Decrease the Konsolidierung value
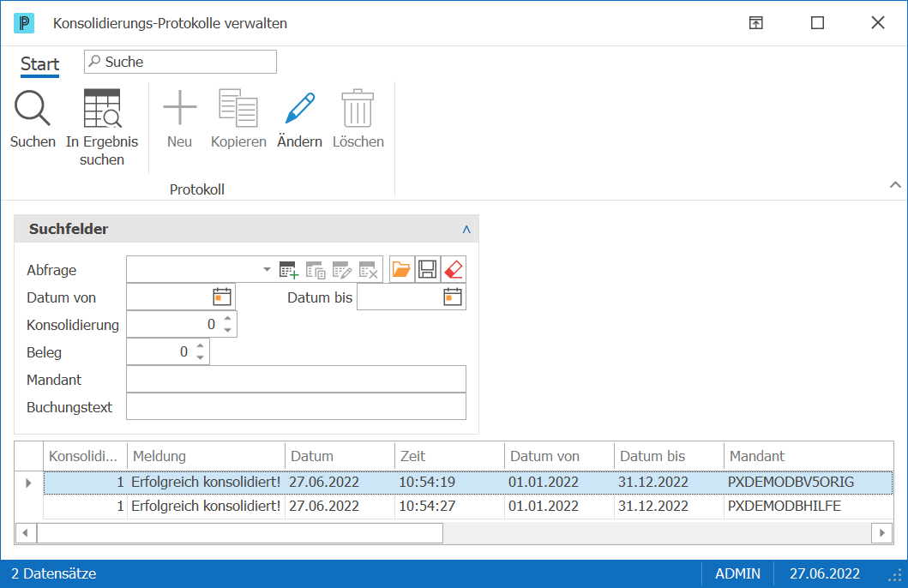The width and height of the screenshot is (908, 588). coord(227,331)
